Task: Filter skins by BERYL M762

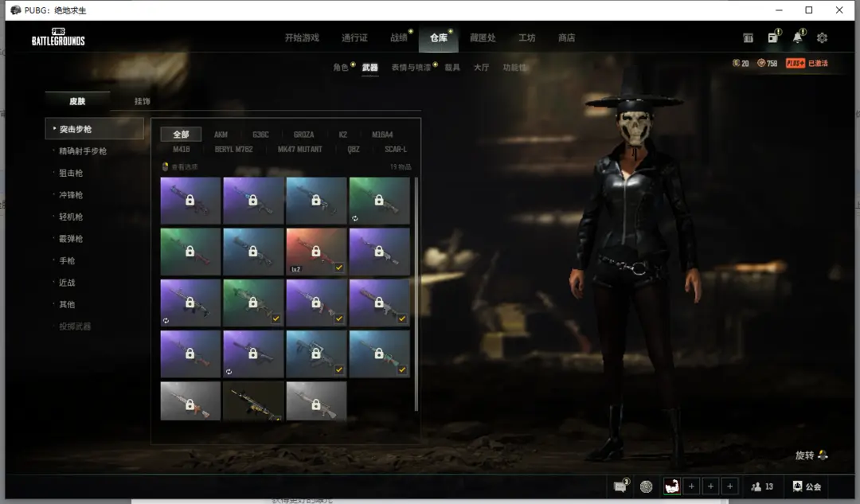Action: click(233, 149)
